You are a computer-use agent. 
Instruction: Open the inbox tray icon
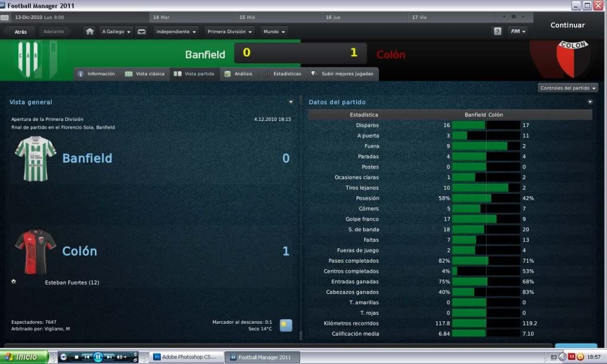(x=142, y=32)
